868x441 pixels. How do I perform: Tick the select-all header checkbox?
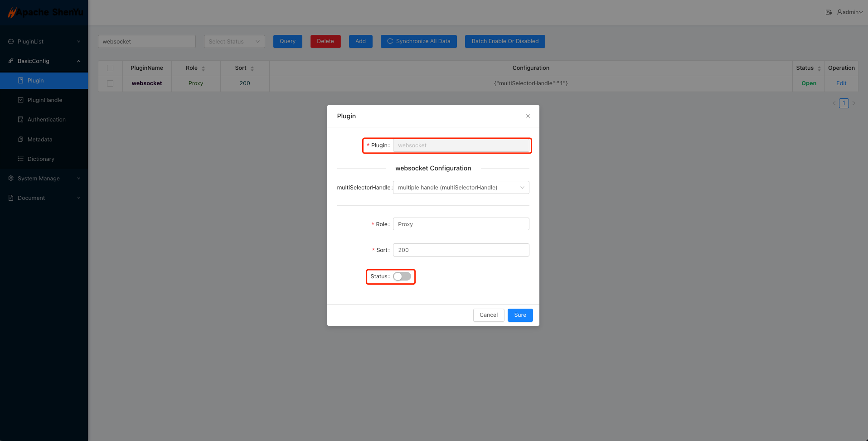110,68
